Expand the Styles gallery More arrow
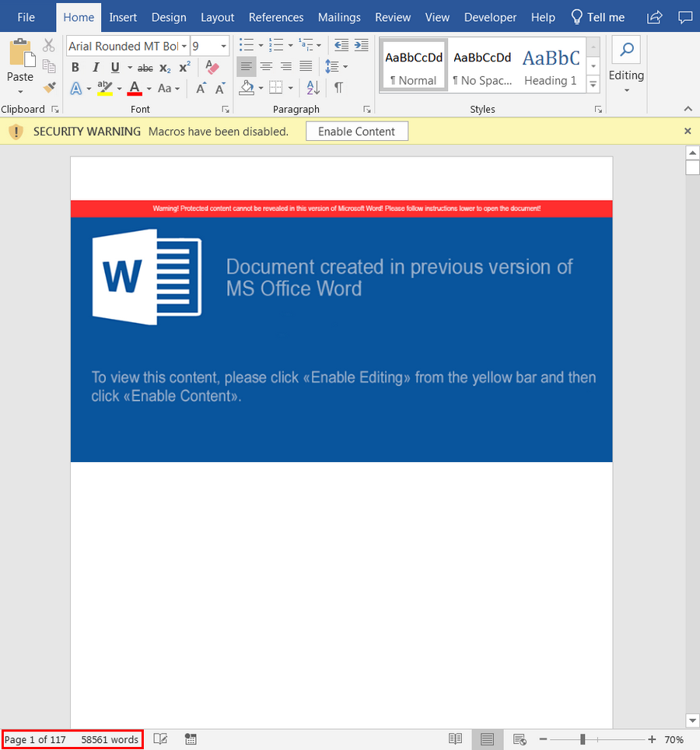 (x=593, y=85)
